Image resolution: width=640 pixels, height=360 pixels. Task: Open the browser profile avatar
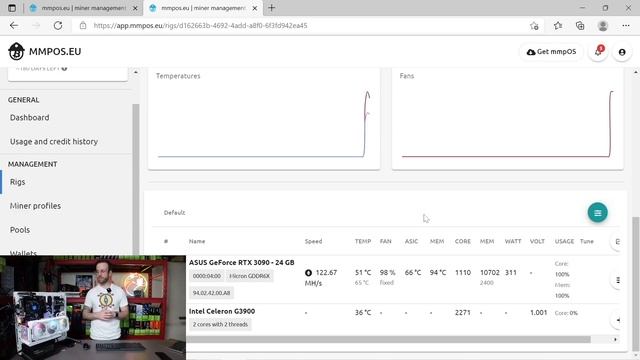pyautogui.click(x=603, y=25)
